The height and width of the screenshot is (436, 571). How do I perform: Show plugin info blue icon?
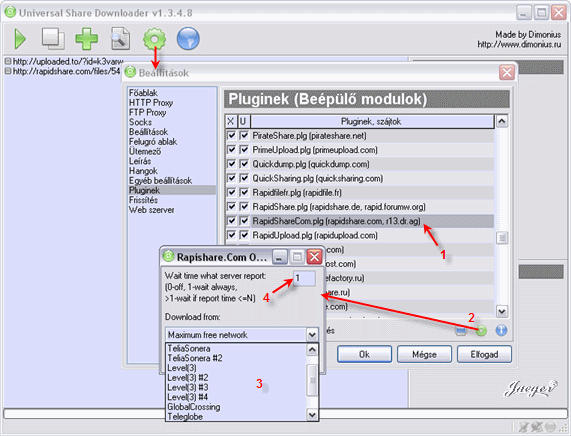[501, 330]
